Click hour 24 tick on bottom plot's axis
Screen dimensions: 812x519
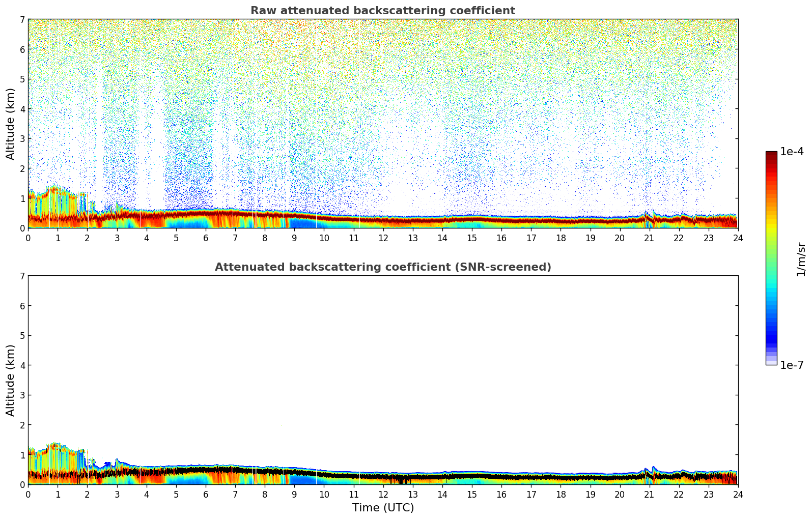(x=738, y=494)
